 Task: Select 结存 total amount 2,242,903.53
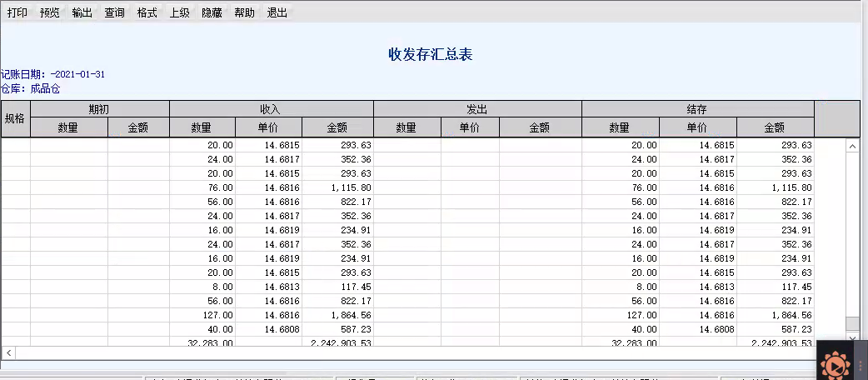pyautogui.click(x=775, y=342)
